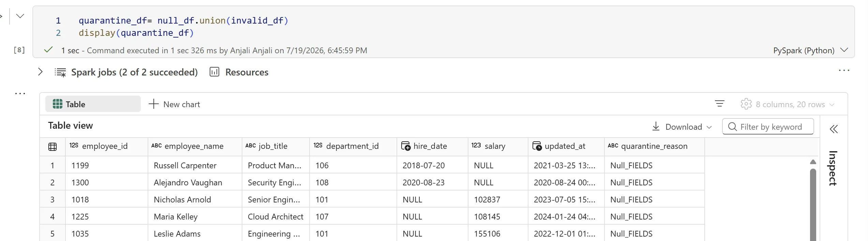This screenshot has width=868, height=241.
Task: Collapse the code cell with the chevron
Action: point(20,16)
